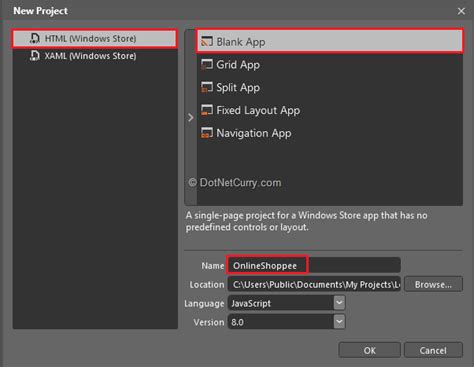
Task: Click the 8.0 version combo box
Action: pyautogui.click(x=286, y=322)
